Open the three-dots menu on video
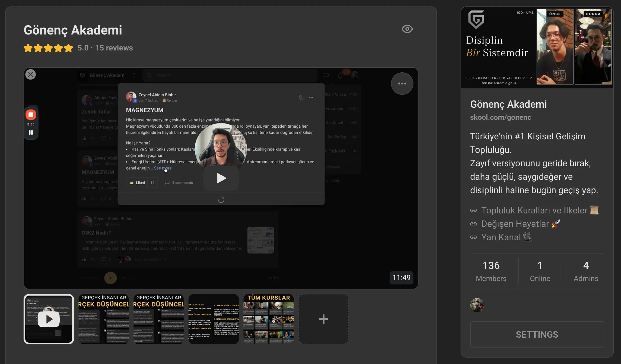Image resolution: width=621 pixels, height=364 pixels. pyautogui.click(x=402, y=84)
